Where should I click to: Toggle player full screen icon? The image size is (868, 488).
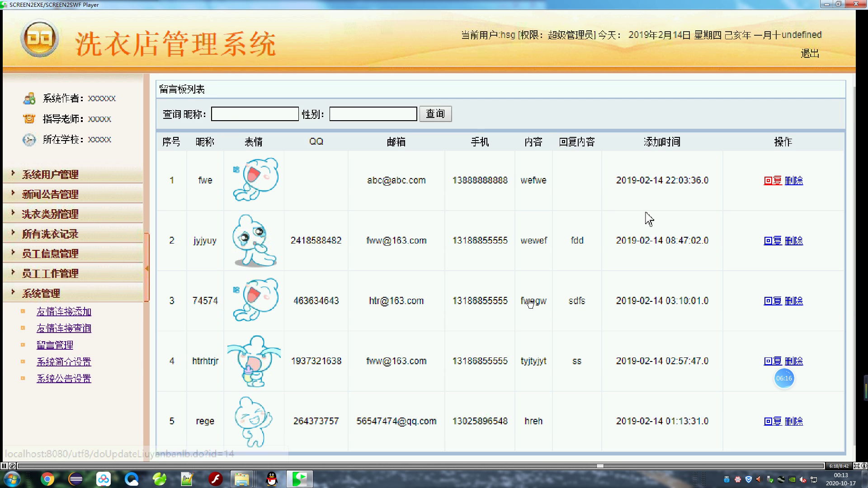pyautogui.click(x=856, y=466)
